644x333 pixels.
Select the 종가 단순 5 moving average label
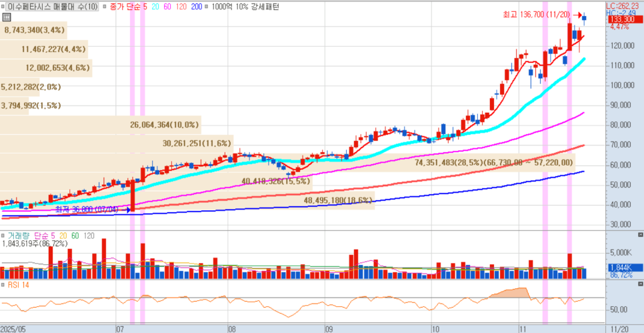coord(129,7)
